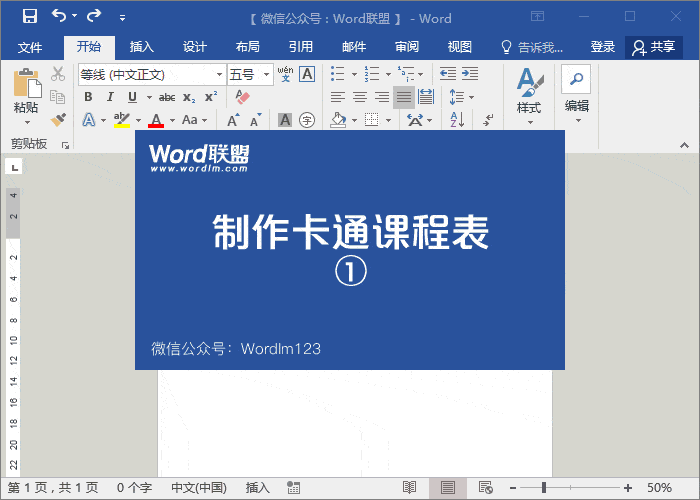Click the bullet list icon
This screenshot has height=500, width=700.
tap(338, 74)
